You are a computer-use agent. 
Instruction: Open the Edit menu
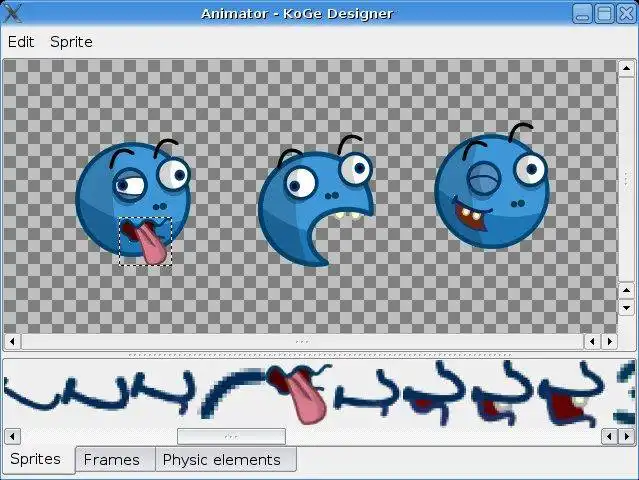click(x=21, y=42)
